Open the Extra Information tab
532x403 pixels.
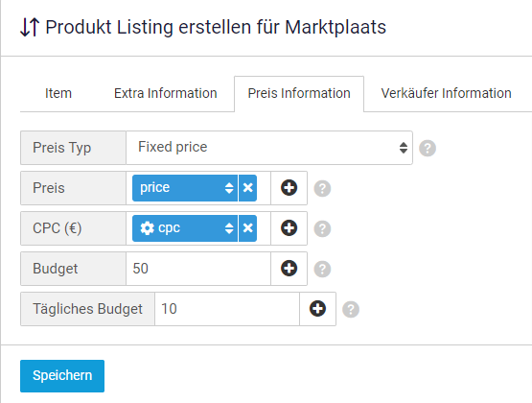tap(166, 93)
